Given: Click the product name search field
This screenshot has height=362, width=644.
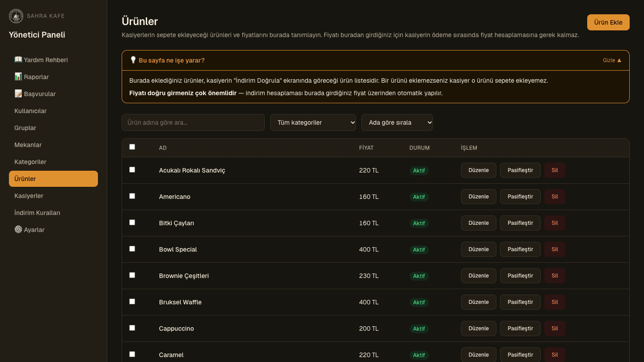Looking at the screenshot, I should click(193, 122).
